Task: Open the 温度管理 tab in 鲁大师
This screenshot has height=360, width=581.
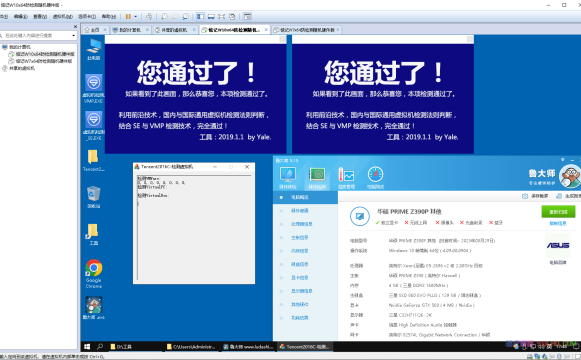Action: (346, 178)
